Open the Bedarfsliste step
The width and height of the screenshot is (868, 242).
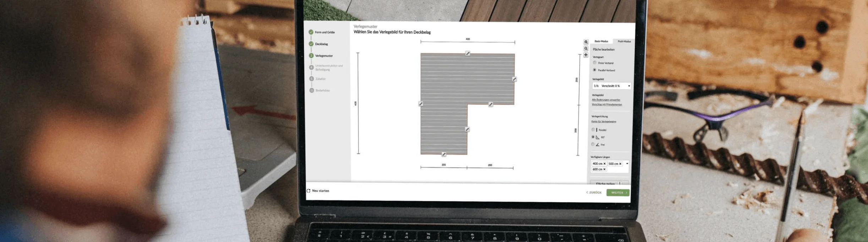(323, 91)
